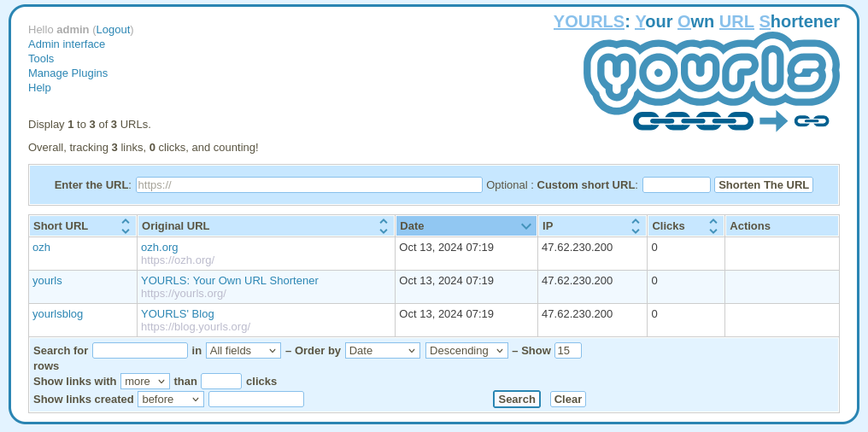
Task: Click https://blog.yourls.org/ original URL
Action: 196,326
